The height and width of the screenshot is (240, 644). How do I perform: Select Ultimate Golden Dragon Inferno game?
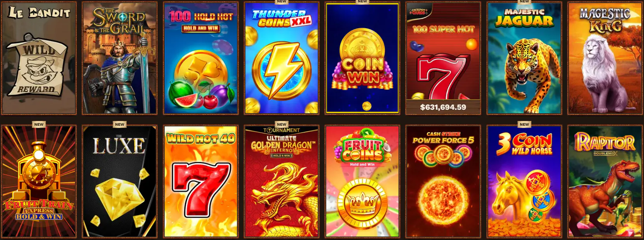pos(282,181)
